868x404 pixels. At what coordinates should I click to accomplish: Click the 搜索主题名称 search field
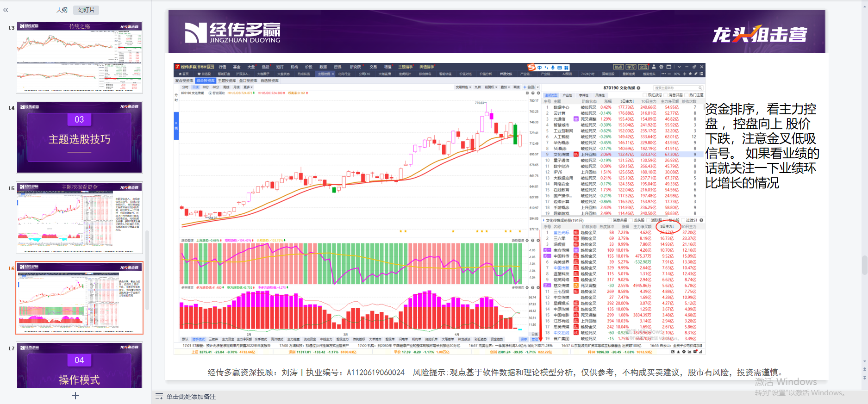click(678, 88)
